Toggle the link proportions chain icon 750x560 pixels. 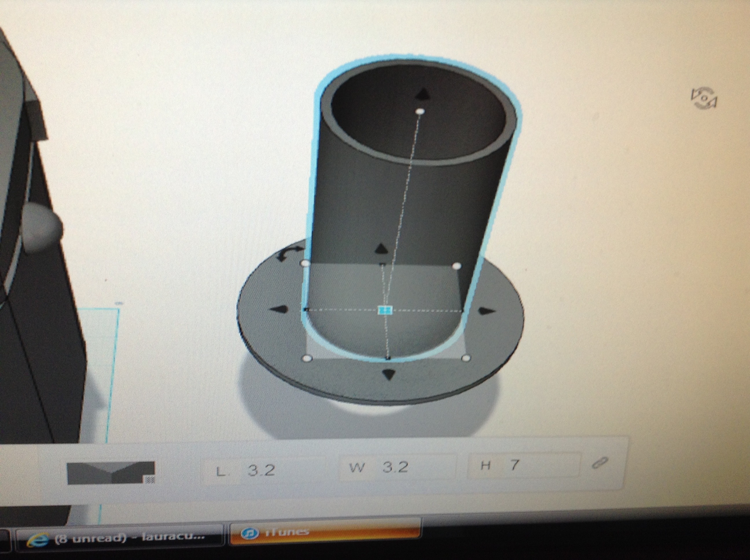tap(600, 463)
